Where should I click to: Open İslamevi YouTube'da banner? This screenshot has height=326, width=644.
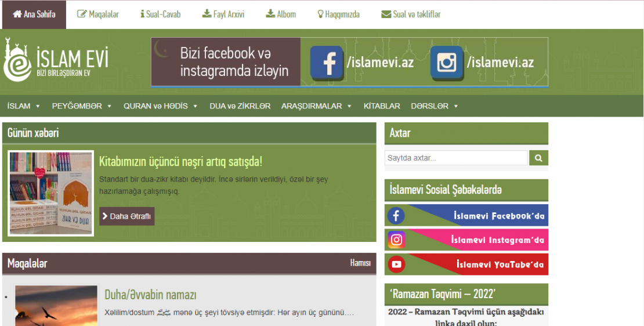tap(466, 265)
